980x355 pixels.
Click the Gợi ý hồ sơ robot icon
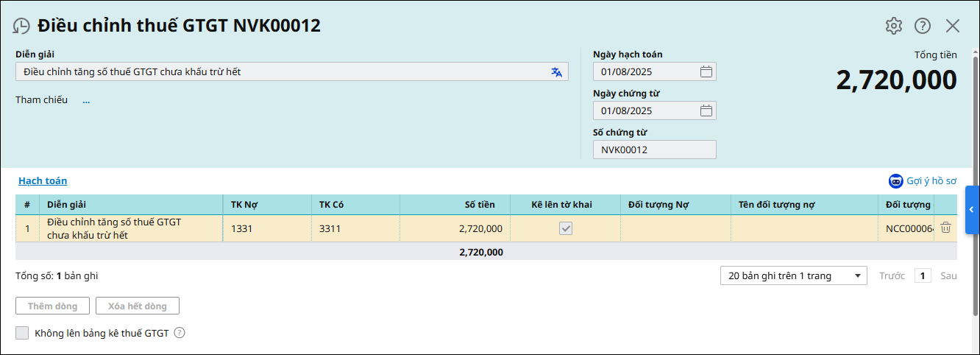coord(895,181)
